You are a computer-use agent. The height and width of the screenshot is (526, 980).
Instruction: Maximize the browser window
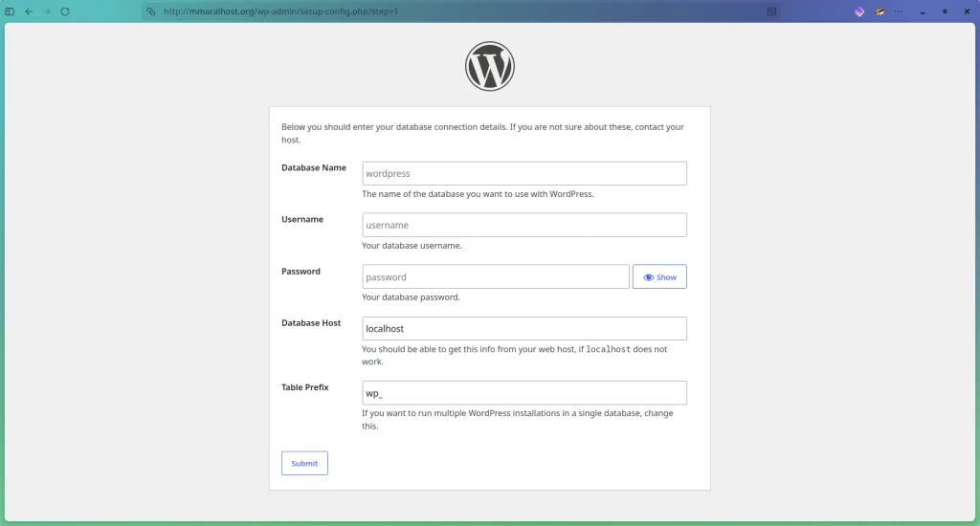tap(945, 11)
